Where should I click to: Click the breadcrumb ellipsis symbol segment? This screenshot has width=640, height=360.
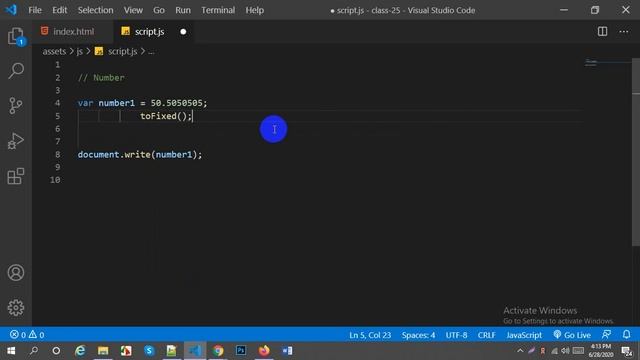151,51
